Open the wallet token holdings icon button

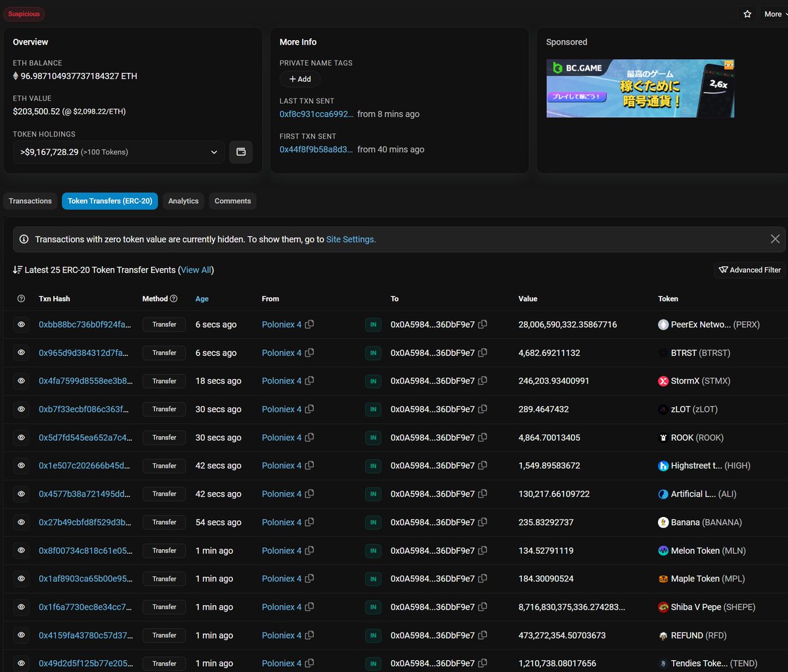(241, 152)
